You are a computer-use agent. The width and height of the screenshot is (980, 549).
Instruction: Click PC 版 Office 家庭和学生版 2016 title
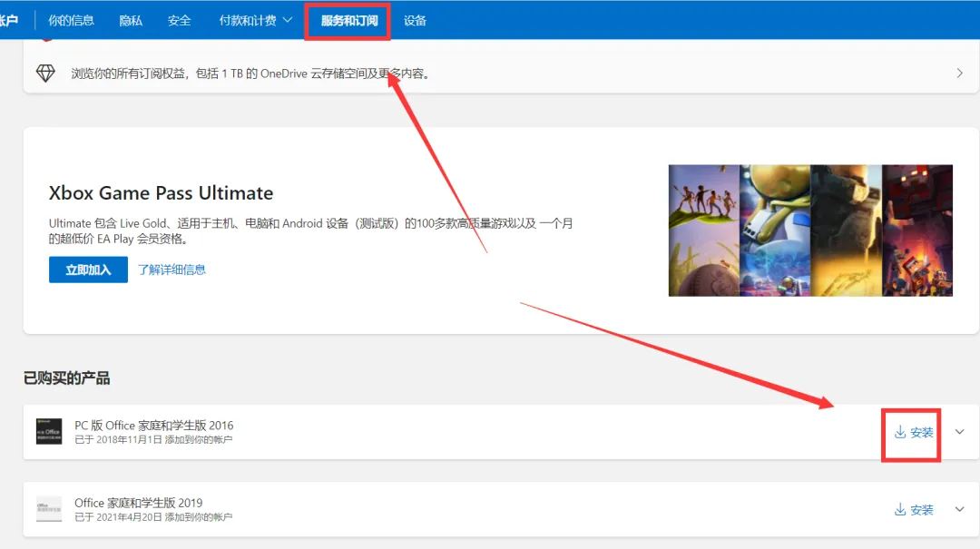(x=153, y=426)
